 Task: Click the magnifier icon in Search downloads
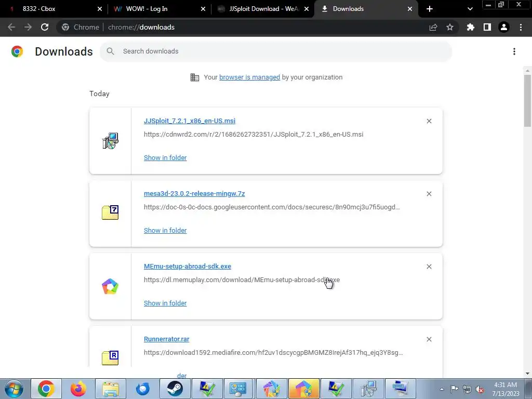(110, 51)
